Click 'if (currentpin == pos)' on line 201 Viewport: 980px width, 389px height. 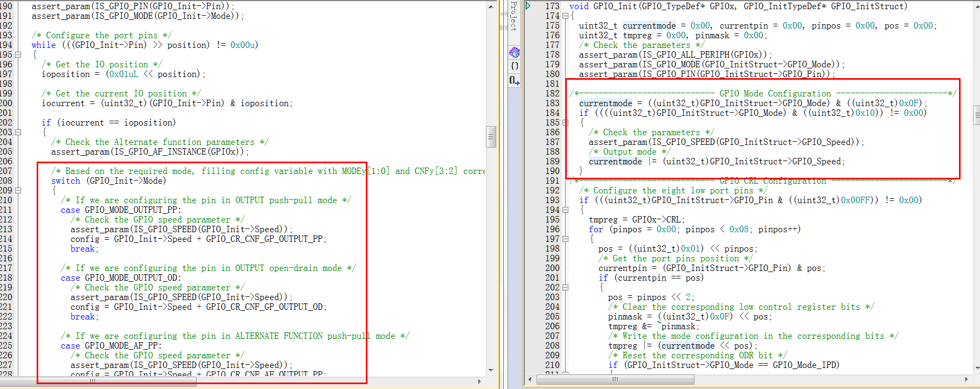(651, 278)
